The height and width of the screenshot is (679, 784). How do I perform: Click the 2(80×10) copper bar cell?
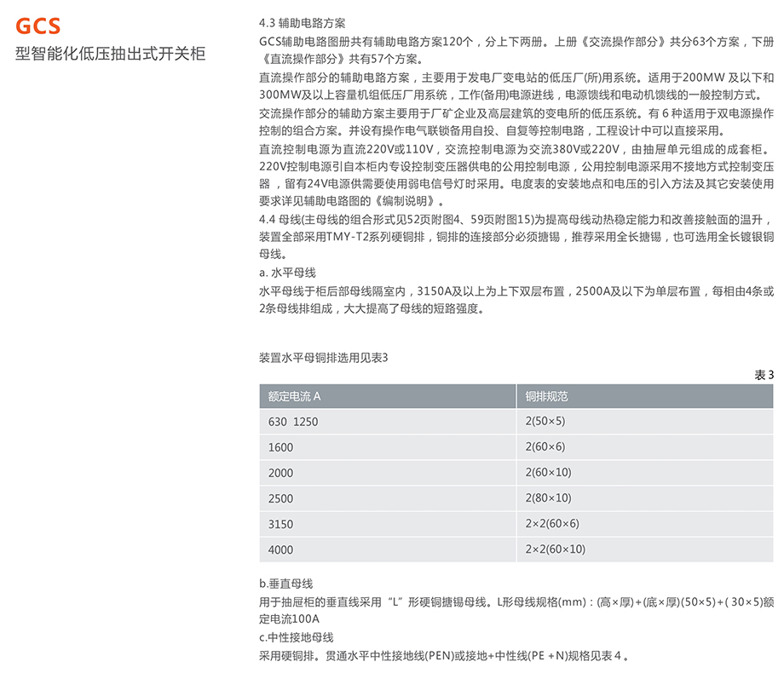[x=549, y=498]
